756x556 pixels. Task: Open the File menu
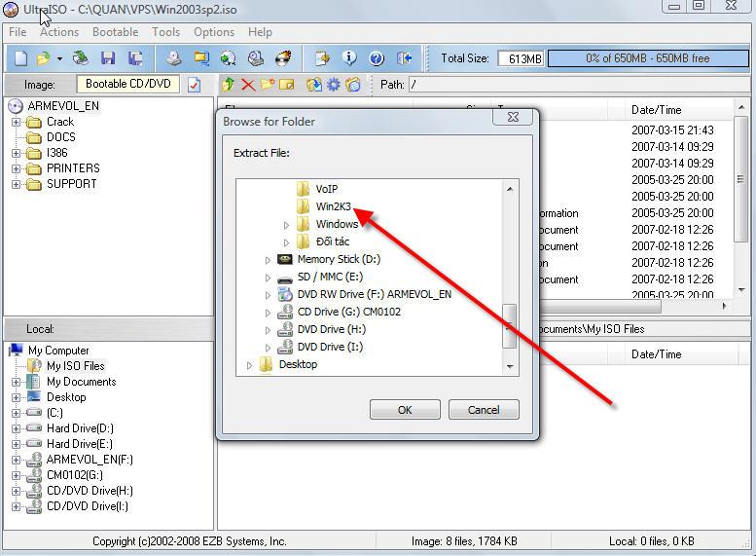tap(18, 32)
